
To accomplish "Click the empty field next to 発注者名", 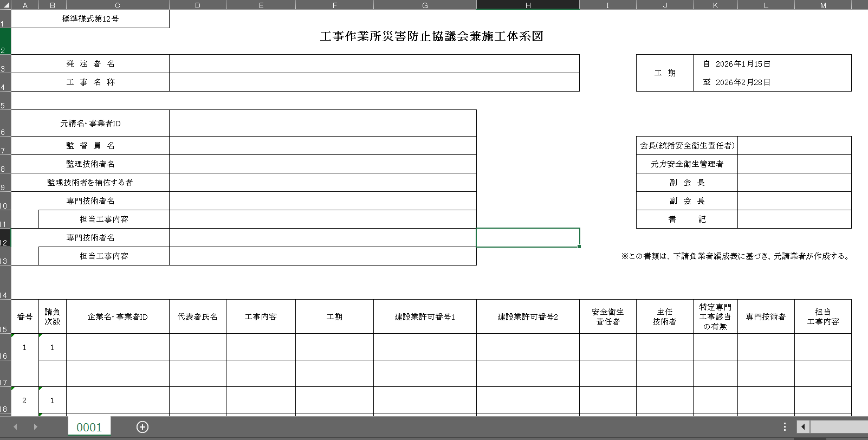I will (x=374, y=64).
